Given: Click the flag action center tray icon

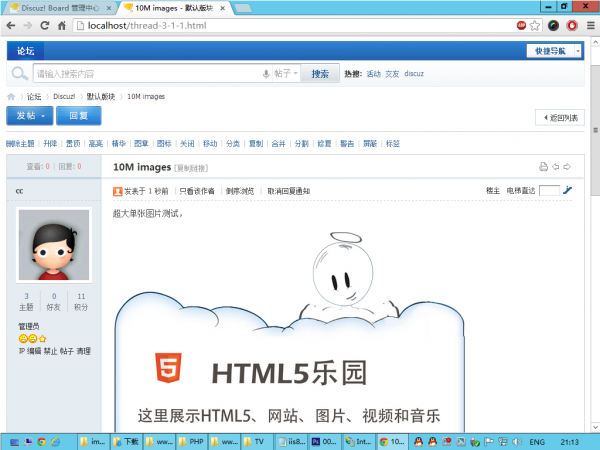Looking at the screenshot, I should tap(489, 442).
